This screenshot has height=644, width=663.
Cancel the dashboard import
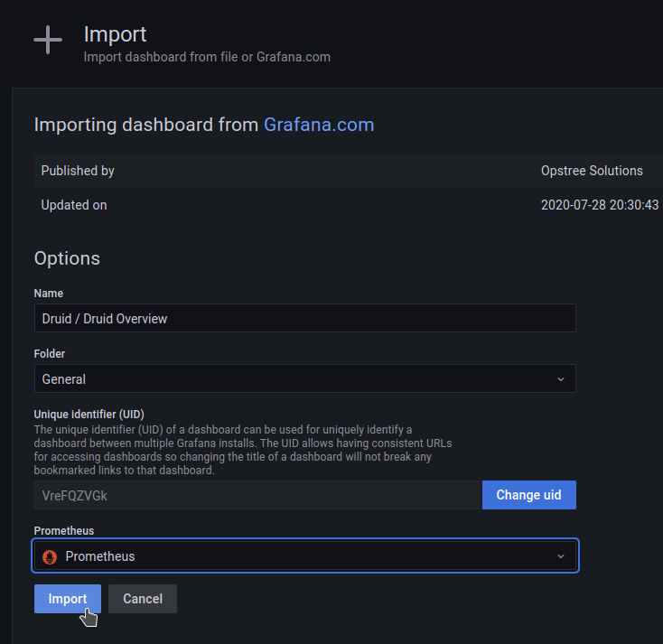click(143, 599)
